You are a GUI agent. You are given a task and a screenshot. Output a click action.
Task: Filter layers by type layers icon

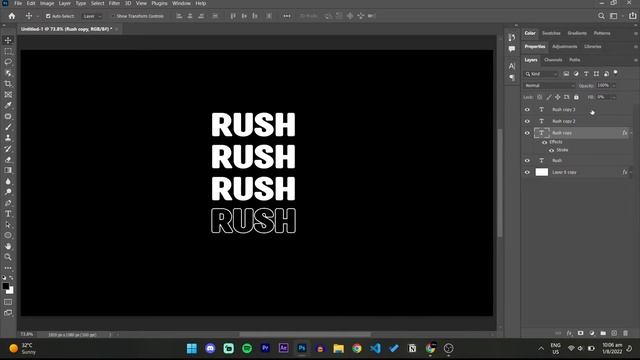(586, 74)
